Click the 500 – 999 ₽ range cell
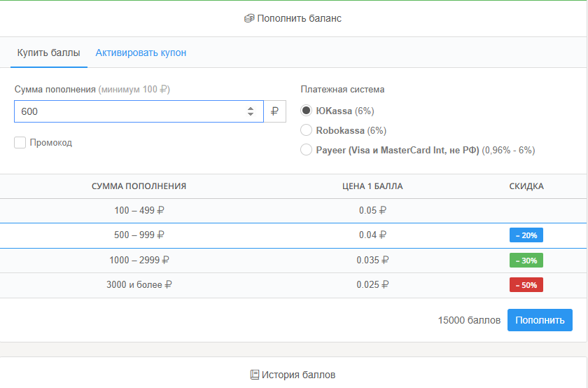This screenshot has height=388, width=588. pyautogui.click(x=139, y=235)
